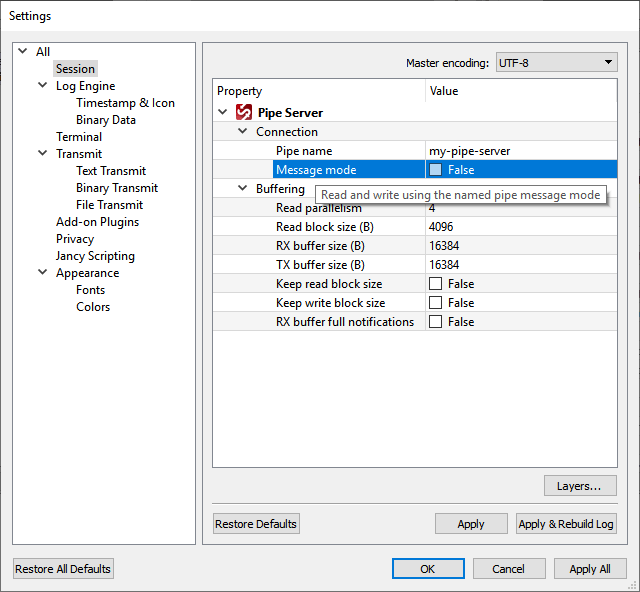Image resolution: width=640 pixels, height=592 pixels.
Task: Edit RX buffer size value 16384
Action: click(x=521, y=246)
